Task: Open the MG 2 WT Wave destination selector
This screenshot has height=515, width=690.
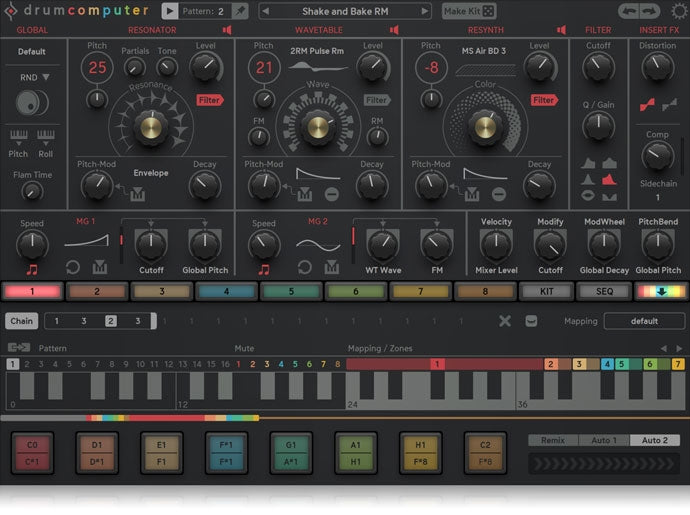Action: (x=383, y=270)
